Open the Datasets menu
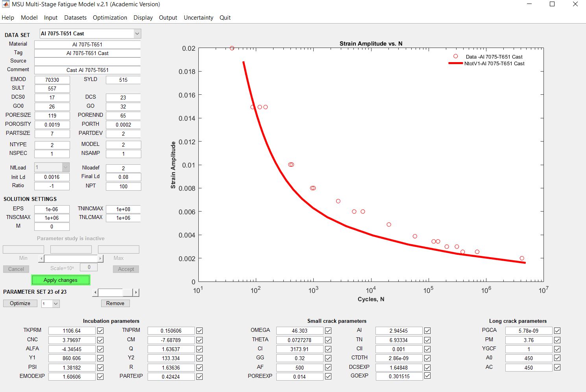This screenshot has height=392, width=586. click(x=75, y=18)
